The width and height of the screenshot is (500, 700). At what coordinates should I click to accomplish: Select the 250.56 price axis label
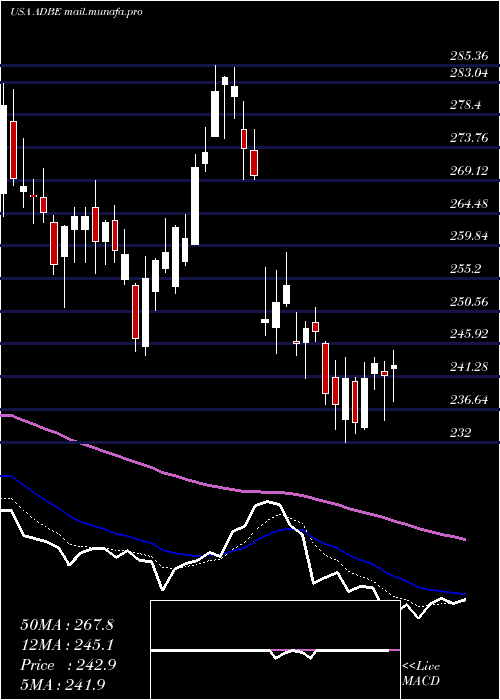coord(469,302)
